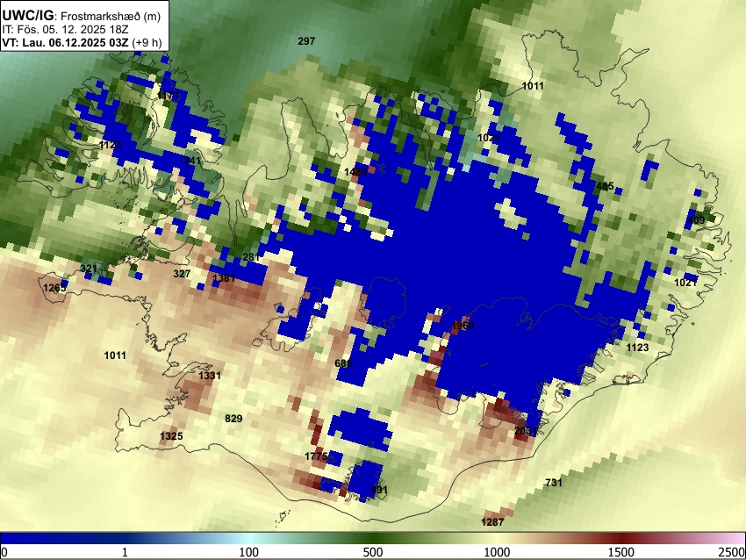
Task: Click the 321 map value label
Action: [89, 269]
